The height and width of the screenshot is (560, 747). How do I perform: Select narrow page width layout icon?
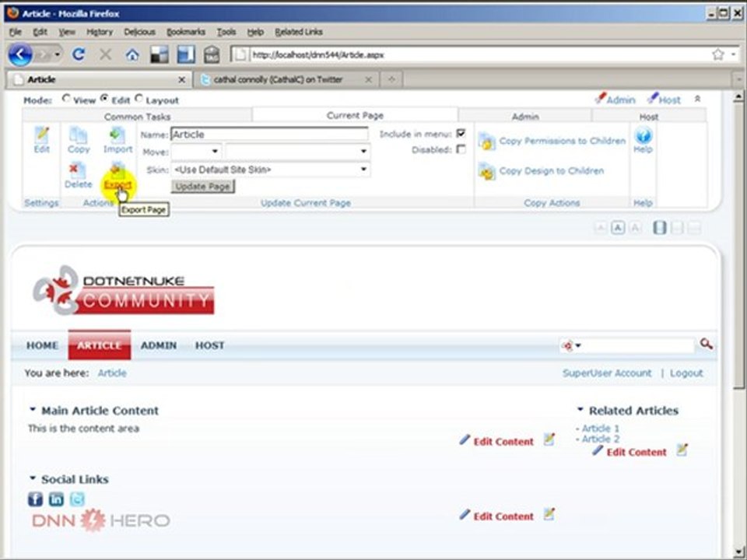click(x=660, y=228)
